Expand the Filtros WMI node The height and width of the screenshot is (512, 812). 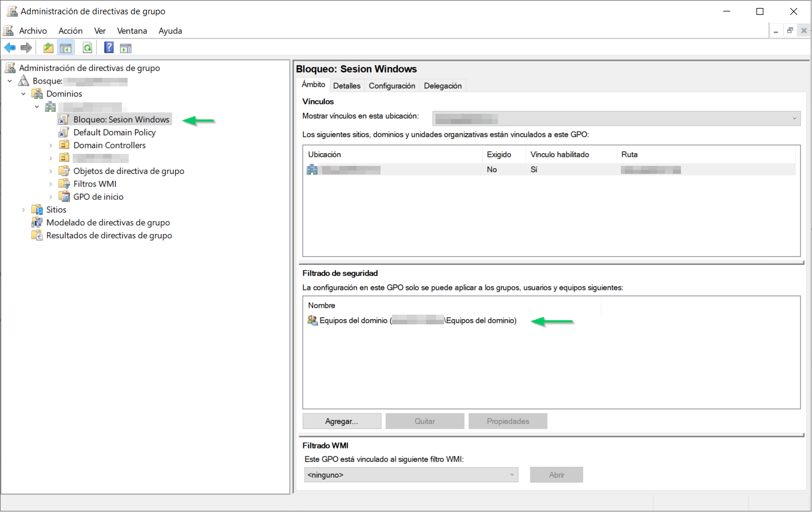(x=50, y=184)
